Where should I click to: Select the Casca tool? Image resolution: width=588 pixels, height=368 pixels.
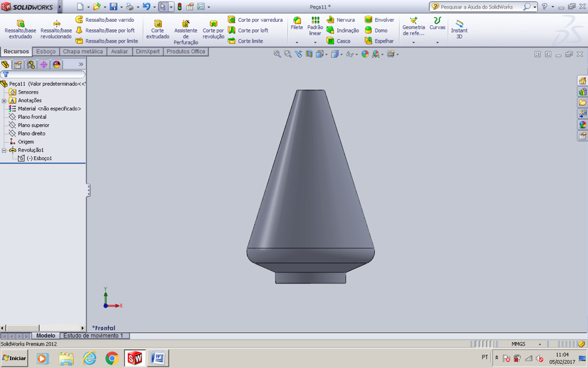click(x=338, y=41)
